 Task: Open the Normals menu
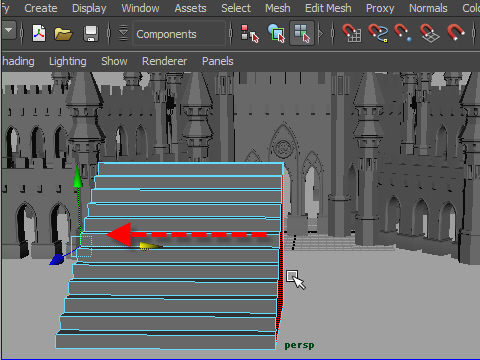pyautogui.click(x=428, y=8)
